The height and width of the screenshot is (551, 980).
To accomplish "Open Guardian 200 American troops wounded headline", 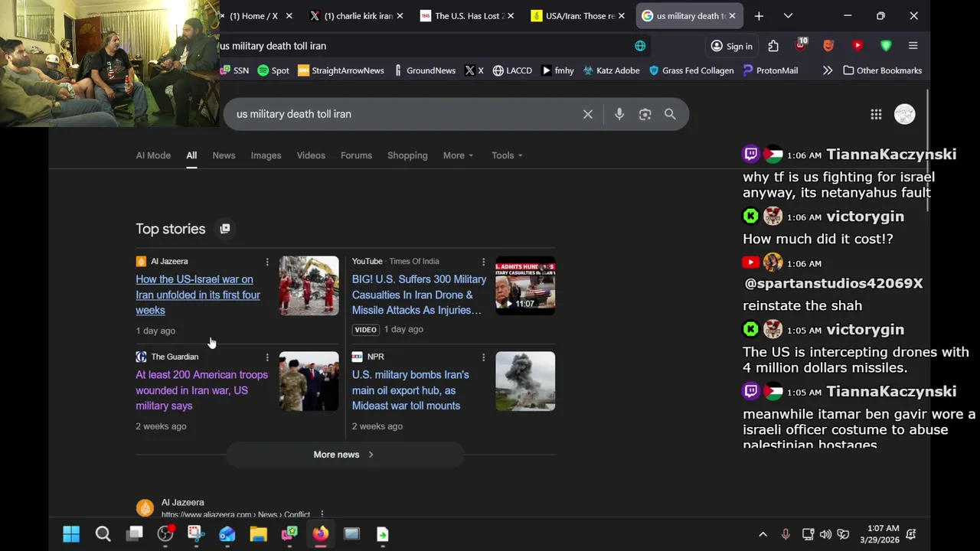I will coord(201,390).
